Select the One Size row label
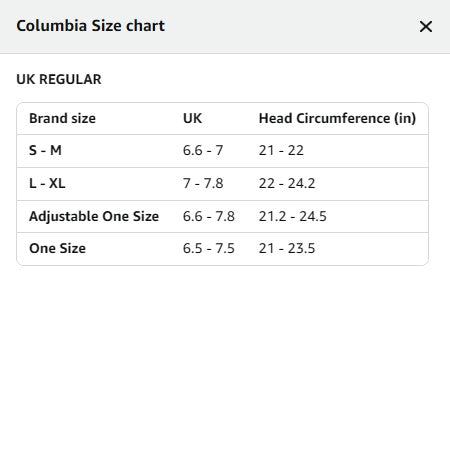450x467 pixels. pyautogui.click(x=57, y=248)
